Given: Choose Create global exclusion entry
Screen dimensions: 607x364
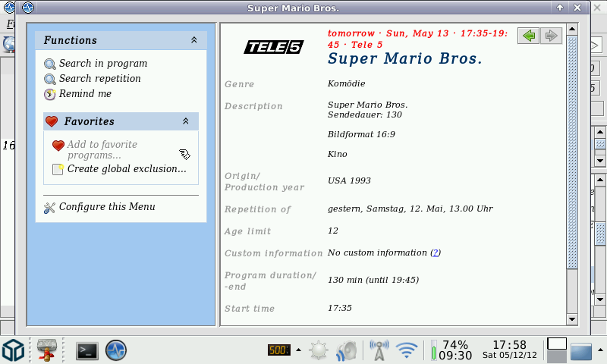Looking at the screenshot, I should (127, 169).
